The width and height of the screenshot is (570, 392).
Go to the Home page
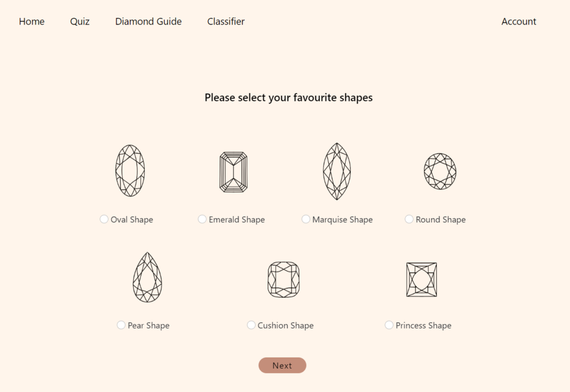click(32, 22)
